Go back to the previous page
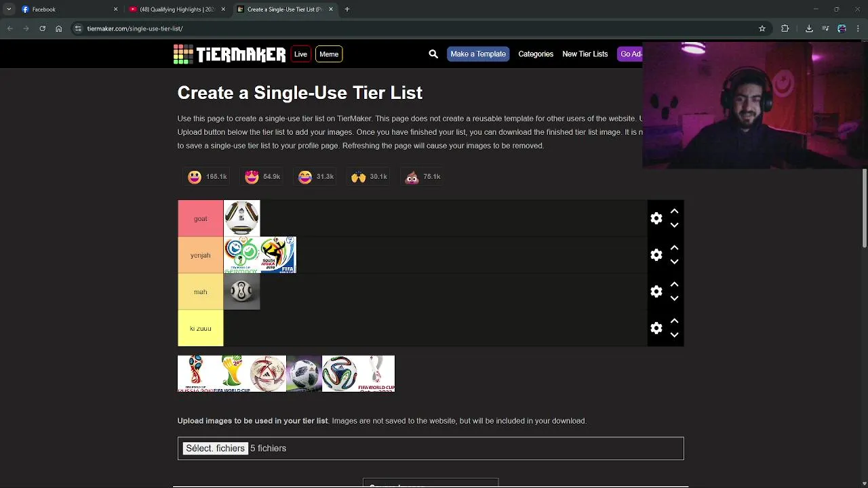The height and width of the screenshot is (488, 868). (9, 28)
